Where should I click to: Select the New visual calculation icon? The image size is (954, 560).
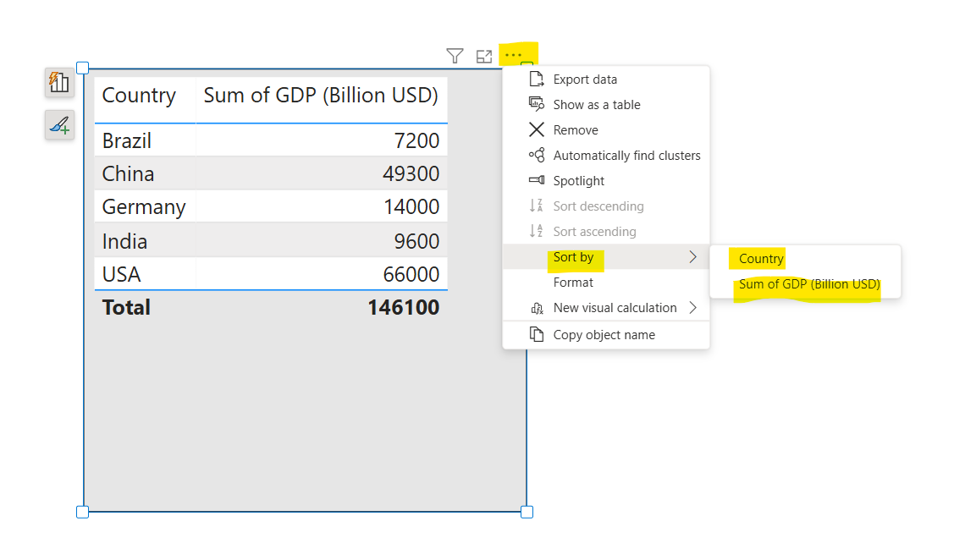point(537,308)
